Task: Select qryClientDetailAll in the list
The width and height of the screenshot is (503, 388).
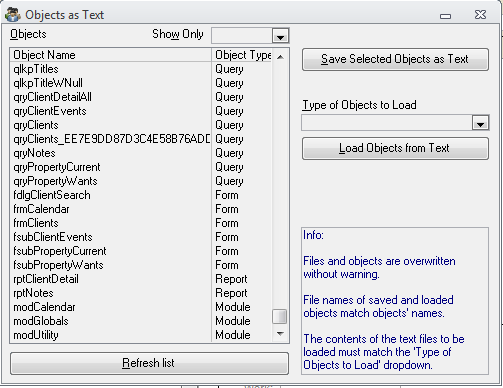Action: coord(142,97)
